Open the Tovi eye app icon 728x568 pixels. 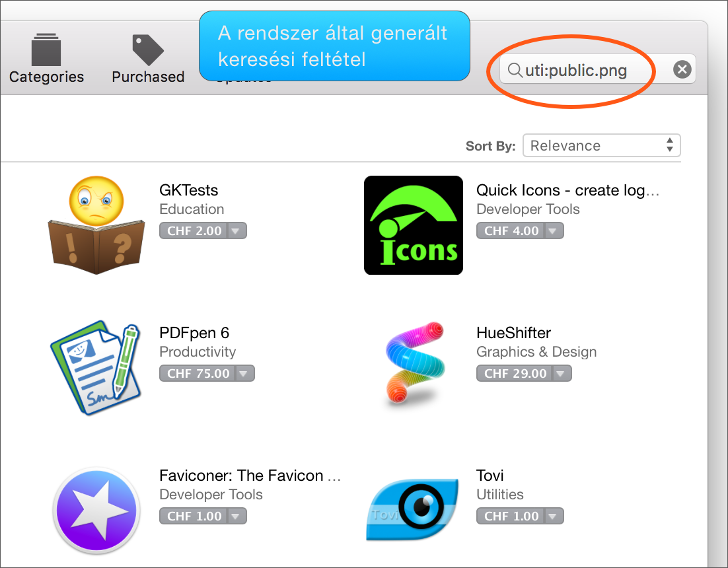(412, 509)
